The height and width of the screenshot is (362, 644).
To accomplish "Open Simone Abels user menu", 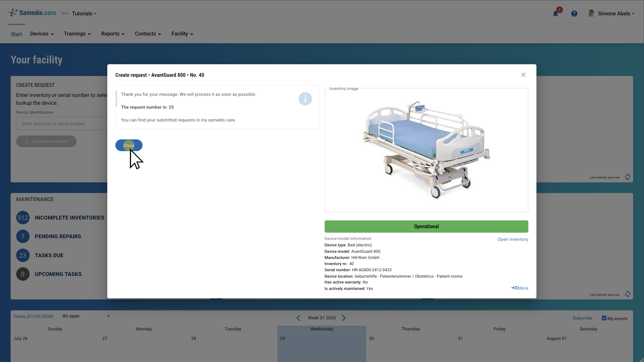I will point(616,13).
